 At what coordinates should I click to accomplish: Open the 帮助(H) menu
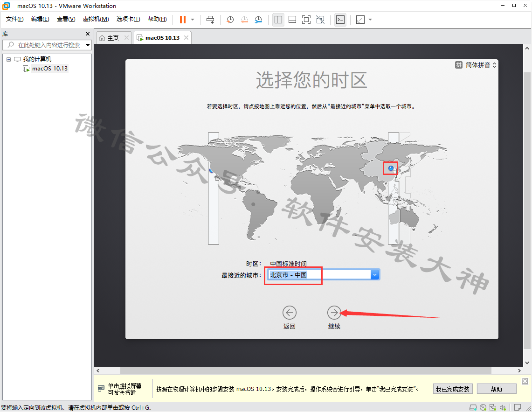(157, 19)
